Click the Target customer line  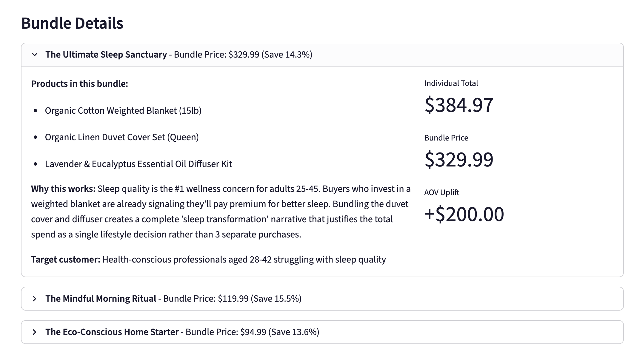pyautogui.click(x=208, y=260)
